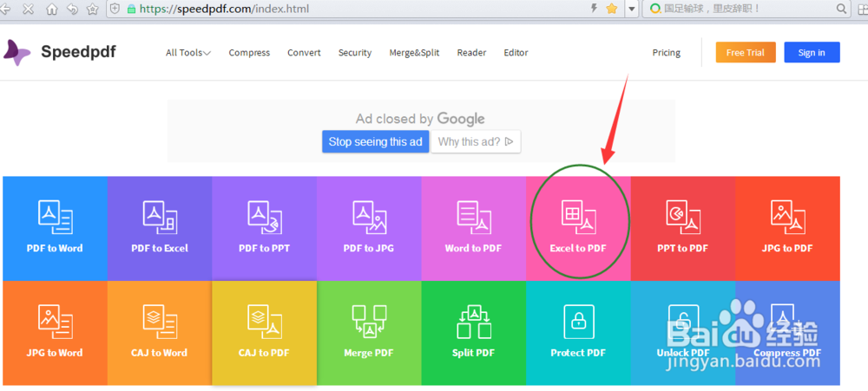868x391 pixels.
Task: Bookmark page with the yellow star icon
Action: [612, 9]
